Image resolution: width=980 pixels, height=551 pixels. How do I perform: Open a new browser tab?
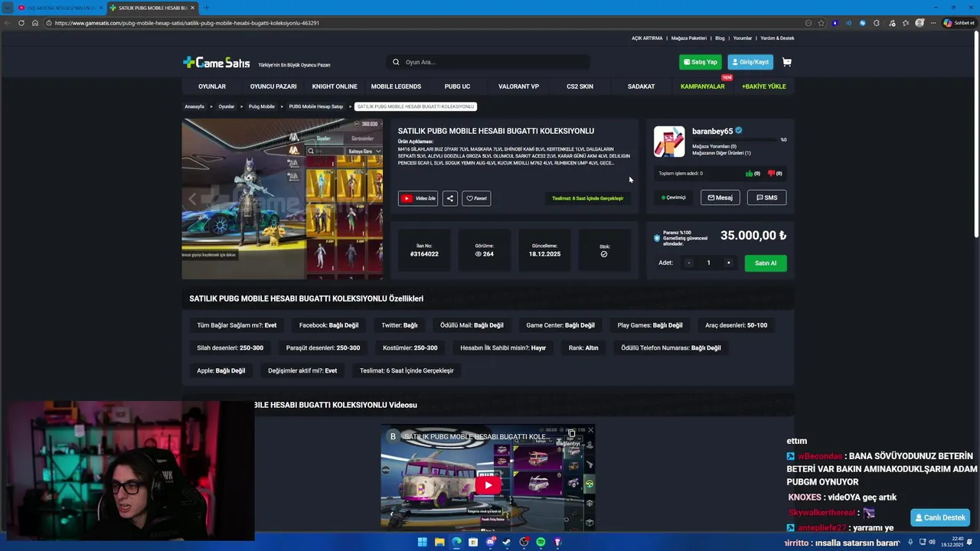[206, 8]
